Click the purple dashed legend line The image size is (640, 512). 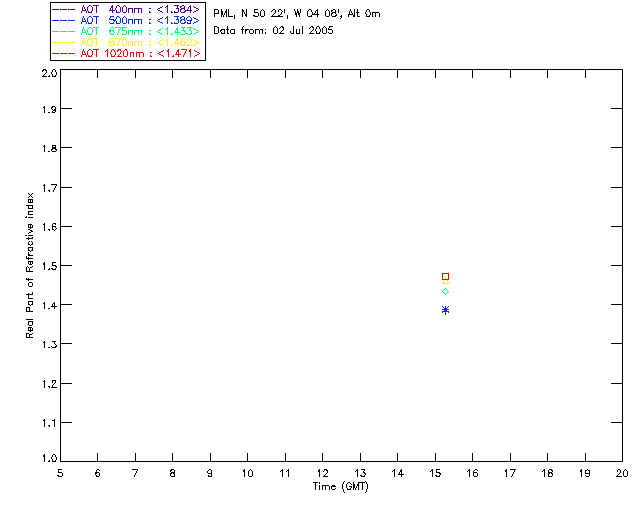[64, 9]
